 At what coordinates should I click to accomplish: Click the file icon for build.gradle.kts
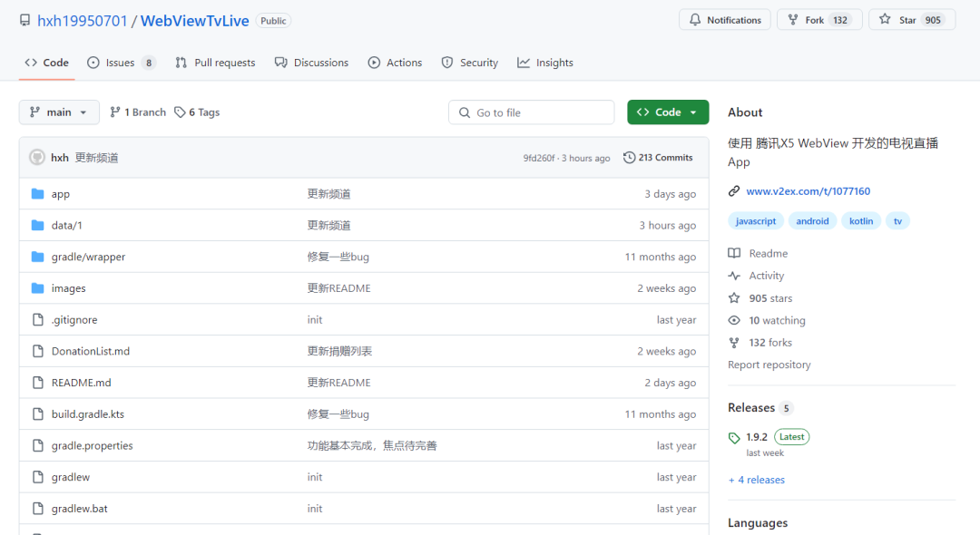[x=38, y=413]
